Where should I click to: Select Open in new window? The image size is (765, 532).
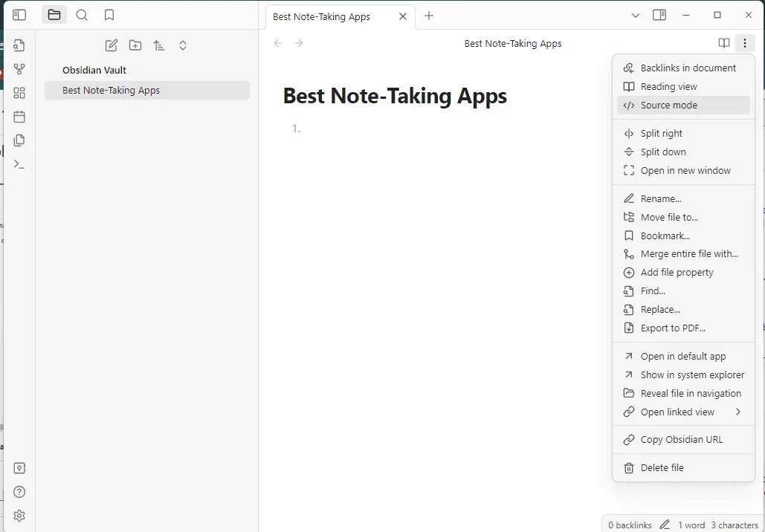tap(683, 171)
